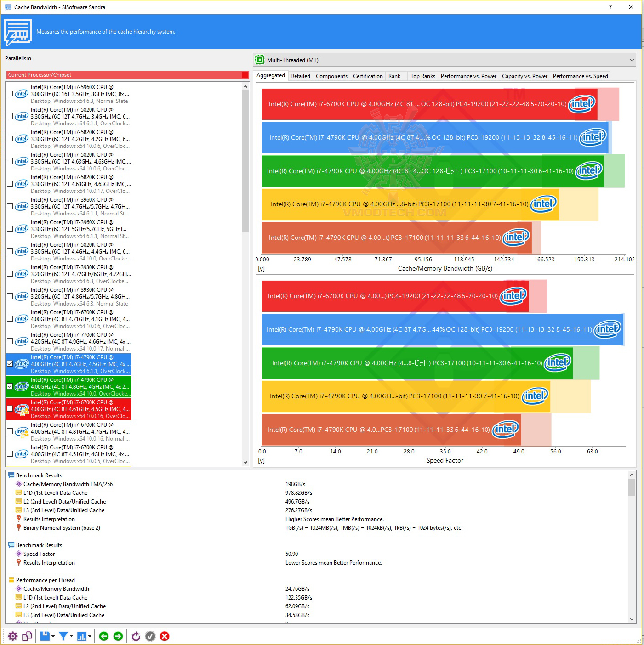Click the processor list scroll-down arrow
Image resolution: width=644 pixels, height=645 pixels.
click(x=245, y=463)
